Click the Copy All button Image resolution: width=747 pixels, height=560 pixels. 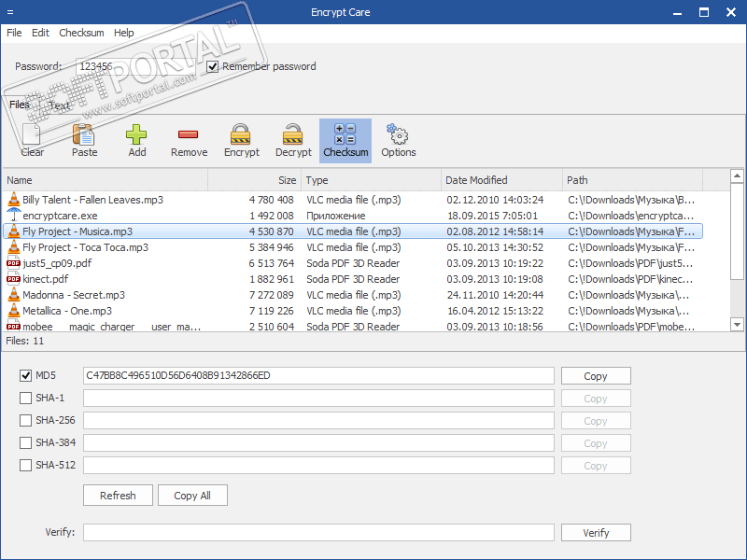[192, 496]
